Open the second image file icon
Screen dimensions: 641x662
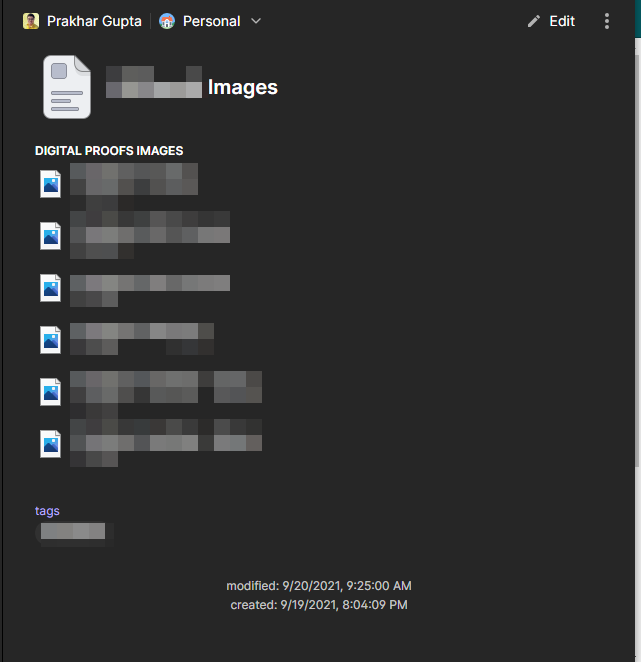click(50, 236)
